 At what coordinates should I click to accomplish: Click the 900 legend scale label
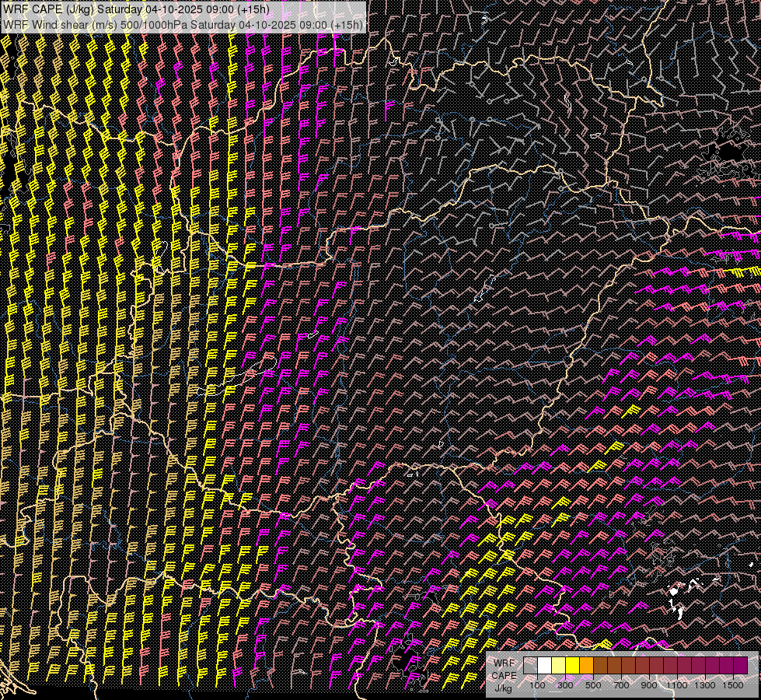pyautogui.click(x=649, y=685)
